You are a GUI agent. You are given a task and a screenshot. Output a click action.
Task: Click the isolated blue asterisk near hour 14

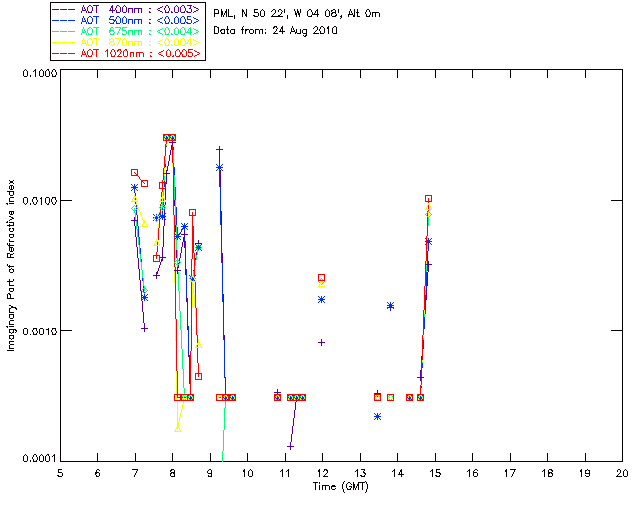391,306
